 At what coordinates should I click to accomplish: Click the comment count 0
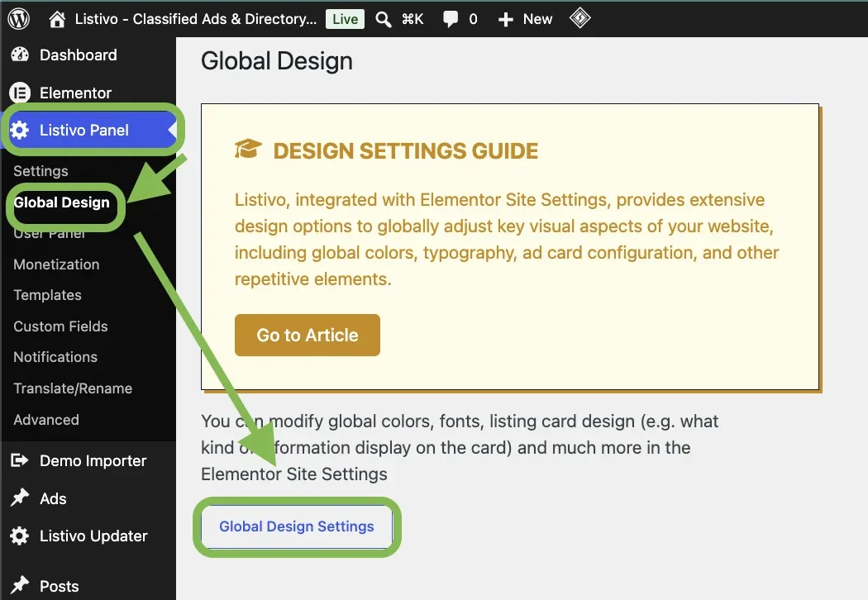(x=474, y=19)
